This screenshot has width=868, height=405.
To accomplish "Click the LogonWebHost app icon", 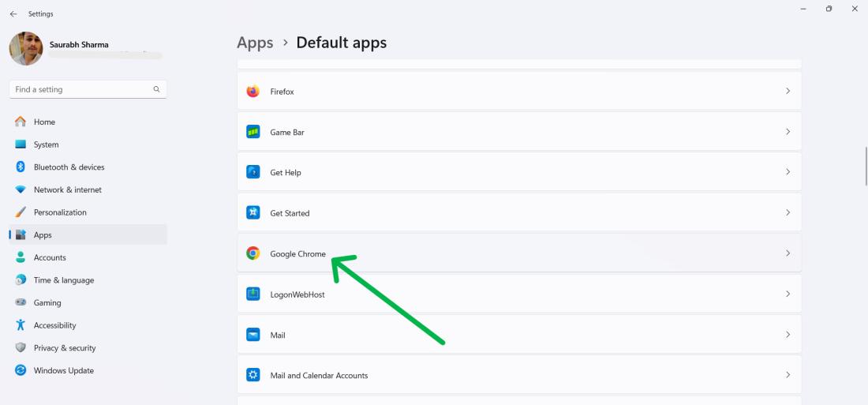I will [253, 294].
